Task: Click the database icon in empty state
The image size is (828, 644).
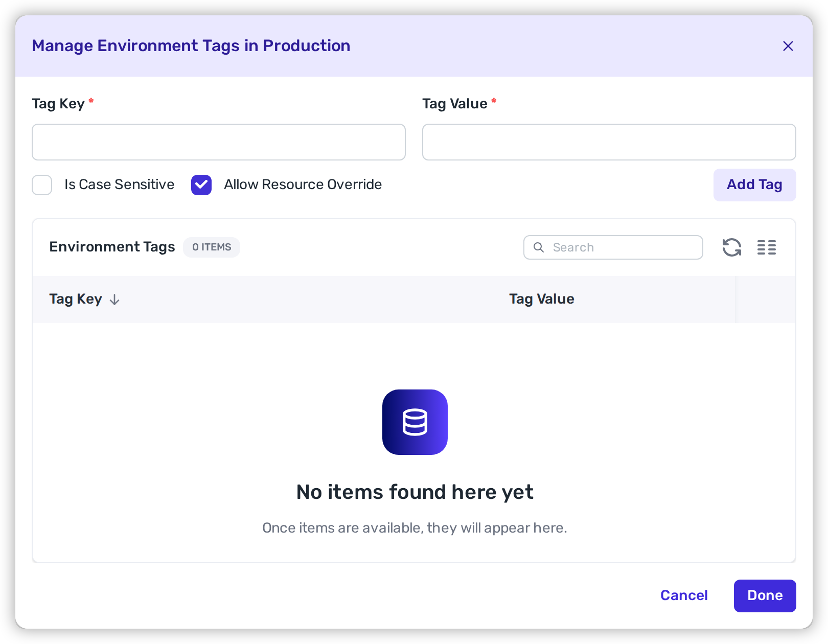Action: point(415,422)
